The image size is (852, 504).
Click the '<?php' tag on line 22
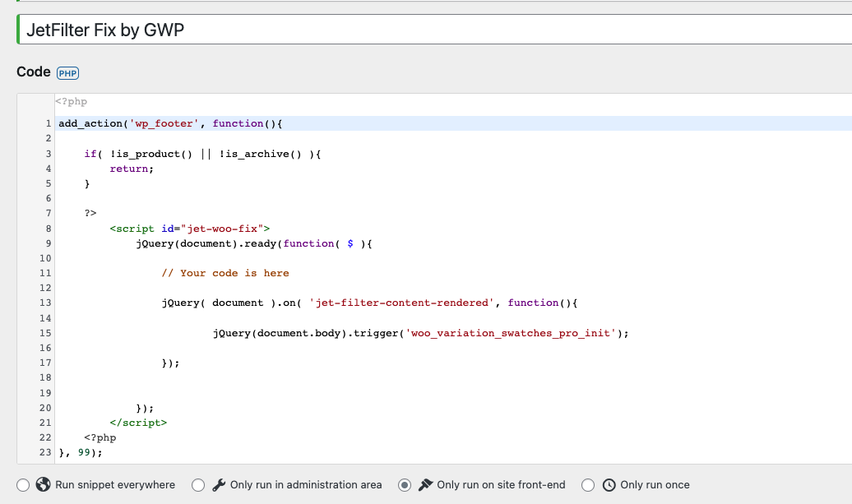(100, 437)
